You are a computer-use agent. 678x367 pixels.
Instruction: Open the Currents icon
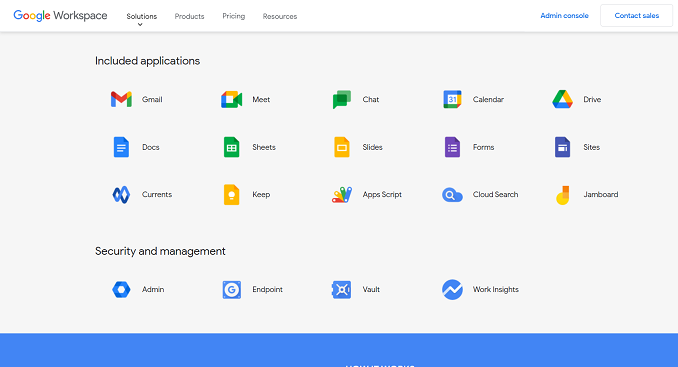pyautogui.click(x=121, y=195)
